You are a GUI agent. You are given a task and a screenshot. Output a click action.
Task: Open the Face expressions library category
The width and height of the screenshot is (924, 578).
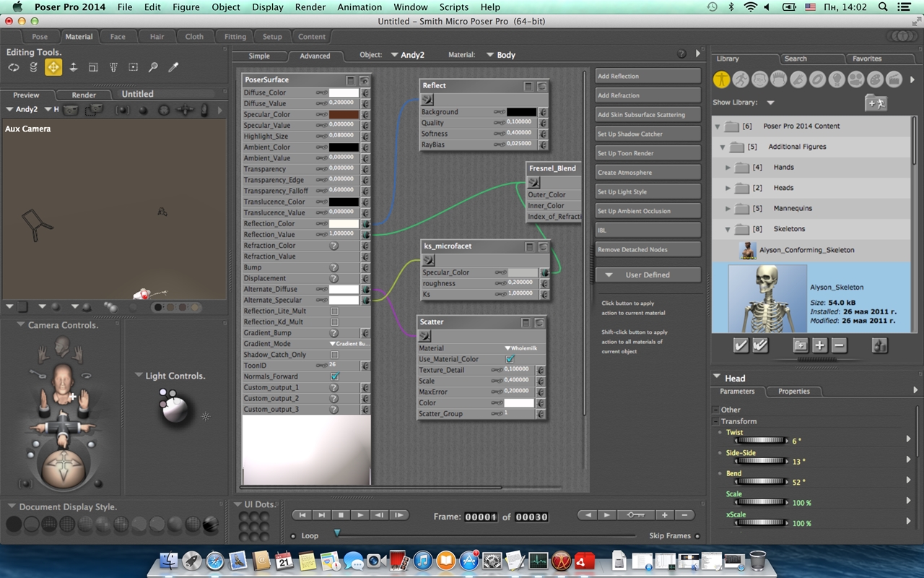[759, 79]
